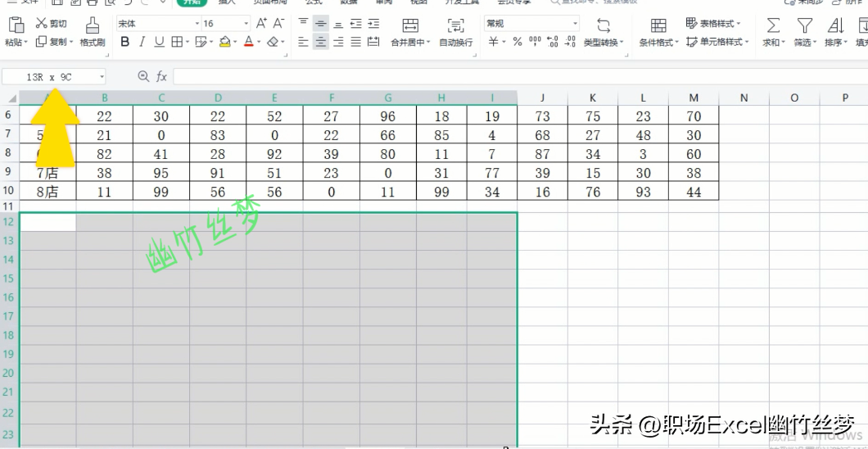Select cell containing 8店
868x449 pixels.
47,192
